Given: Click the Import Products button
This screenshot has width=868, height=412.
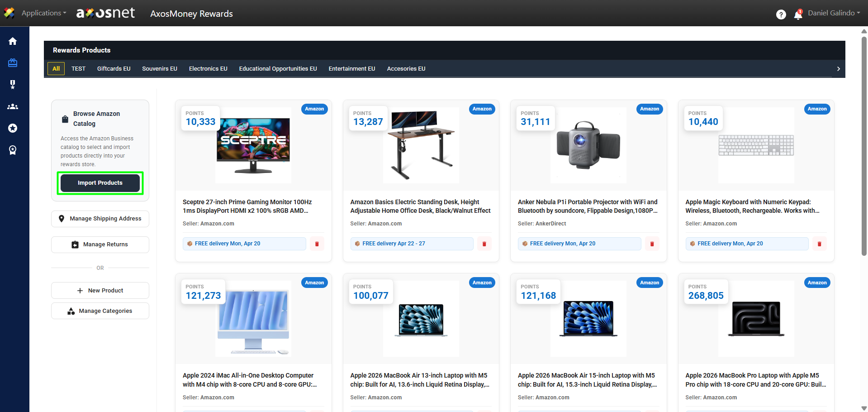Looking at the screenshot, I should tap(100, 183).
